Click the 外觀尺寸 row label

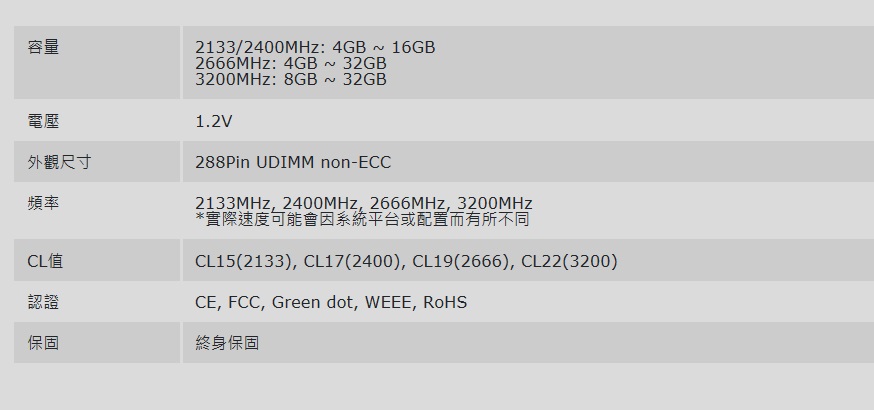[x=59, y=162]
